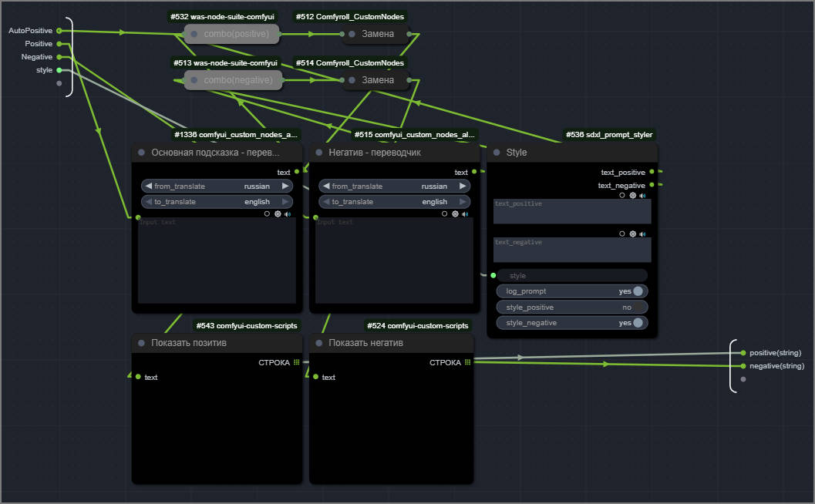This screenshot has height=504, width=815.
Task: Click the gear icon above text_positive field
Action: coord(632,196)
